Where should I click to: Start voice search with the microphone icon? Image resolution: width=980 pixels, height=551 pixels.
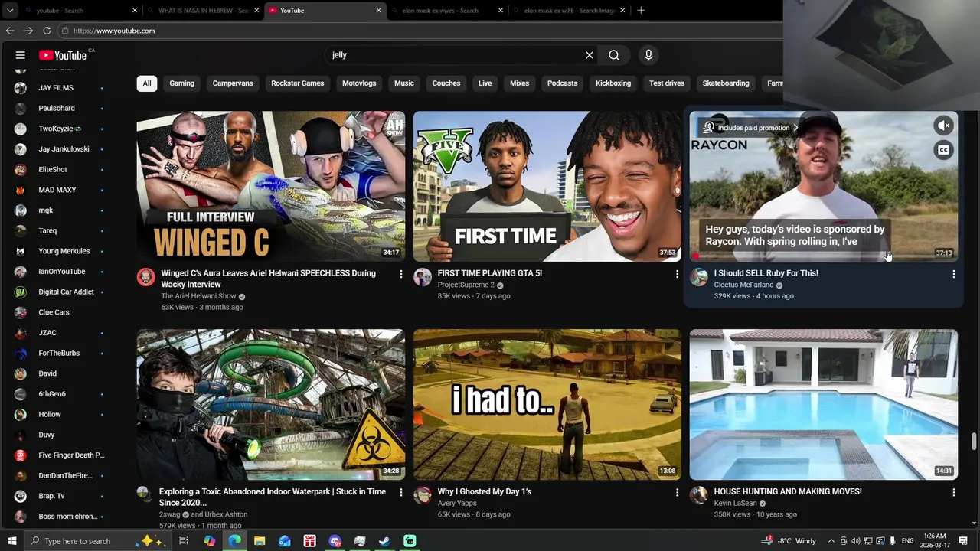[648, 55]
